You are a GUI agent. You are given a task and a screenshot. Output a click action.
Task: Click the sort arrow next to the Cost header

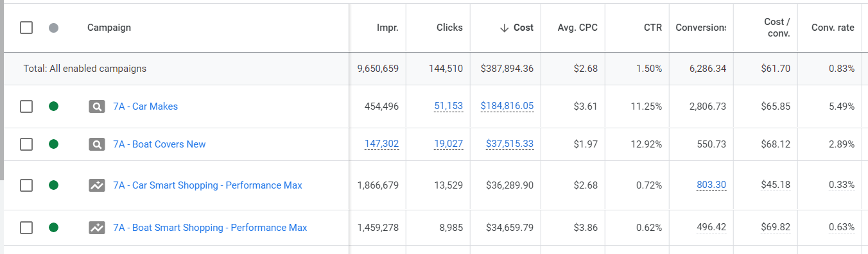(x=504, y=28)
